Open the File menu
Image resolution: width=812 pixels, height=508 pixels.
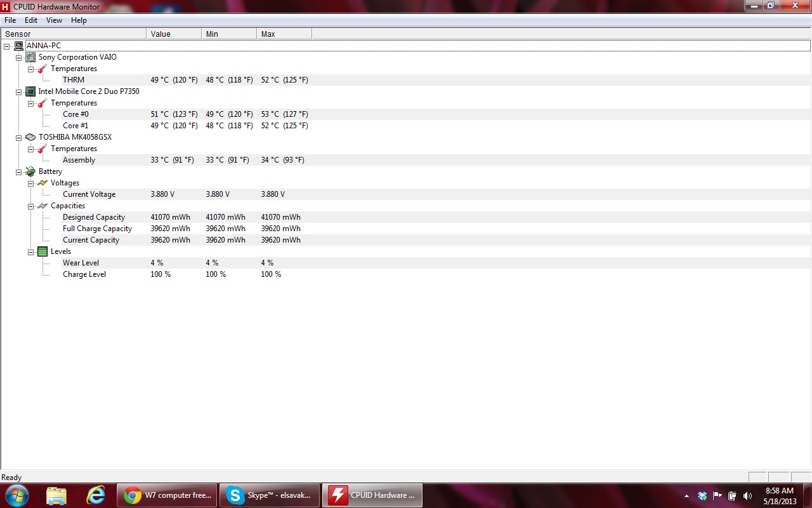[10, 20]
